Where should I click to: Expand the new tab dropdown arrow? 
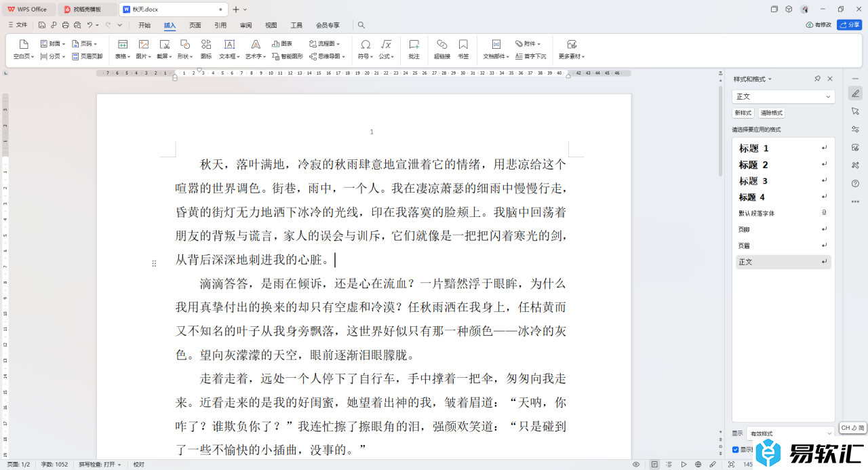point(245,9)
